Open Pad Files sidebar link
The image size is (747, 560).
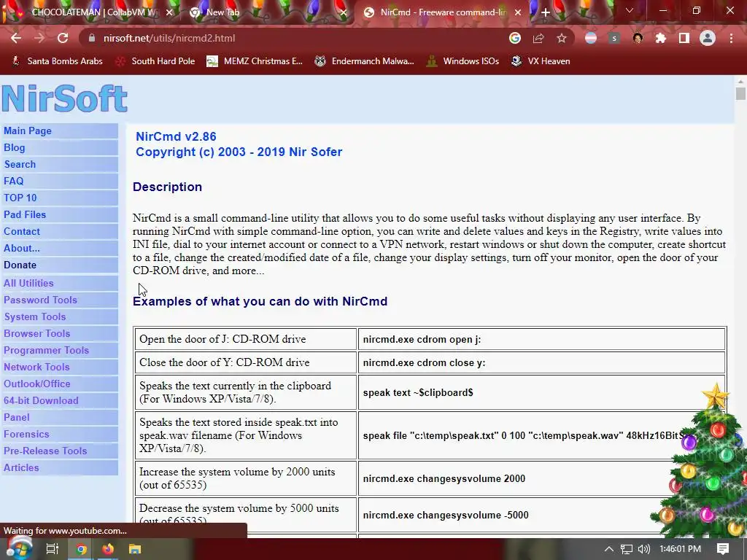pyautogui.click(x=25, y=215)
